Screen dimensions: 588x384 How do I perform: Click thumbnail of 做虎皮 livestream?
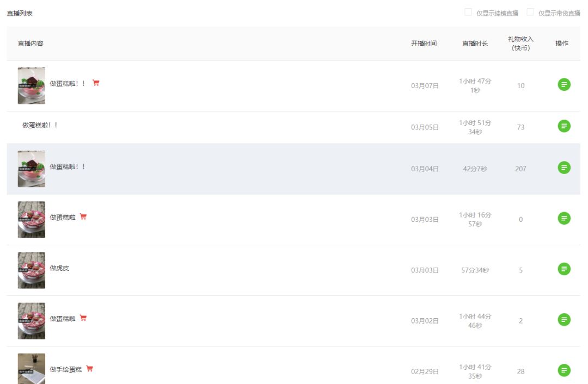point(32,270)
